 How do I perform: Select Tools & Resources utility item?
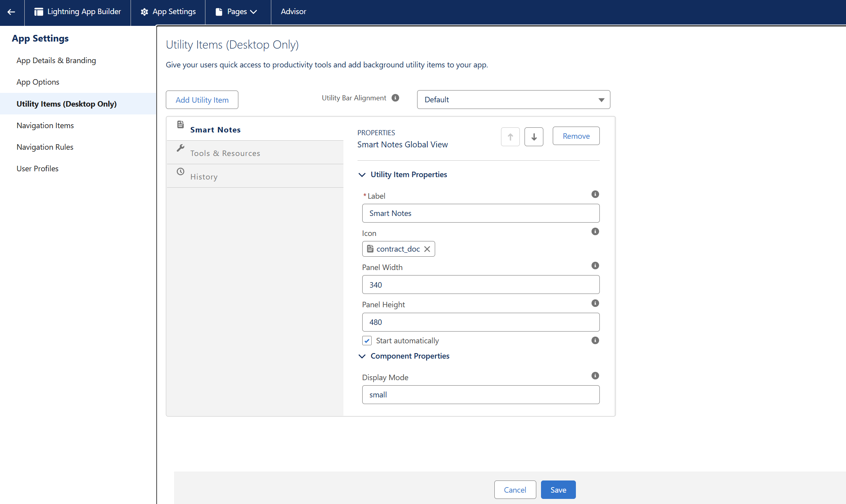point(255,152)
